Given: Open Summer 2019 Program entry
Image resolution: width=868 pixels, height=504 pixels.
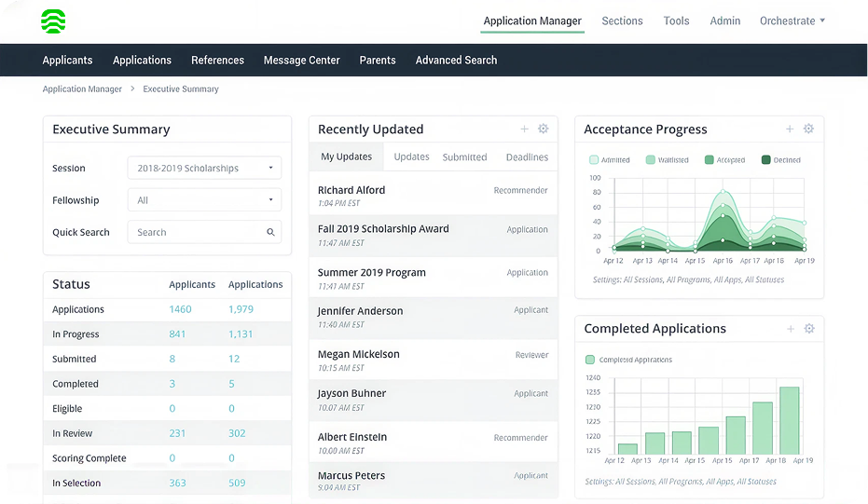Looking at the screenshot, I should (x=433, y=279).
